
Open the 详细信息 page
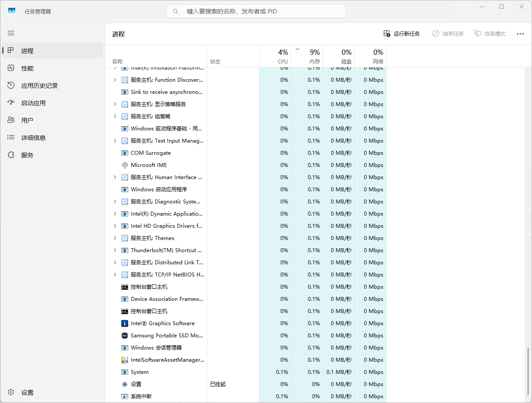[53, 138]
